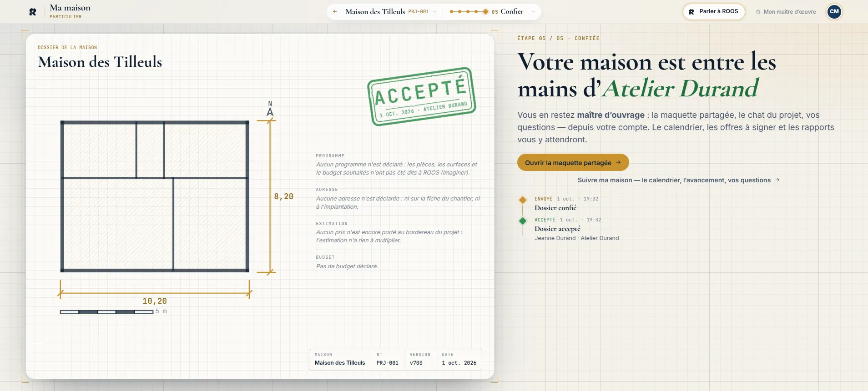Click the green ACCEPTÉ stamp
This screenshot has height=391, width=868.
pyautogui.click(x=422, y=96)
